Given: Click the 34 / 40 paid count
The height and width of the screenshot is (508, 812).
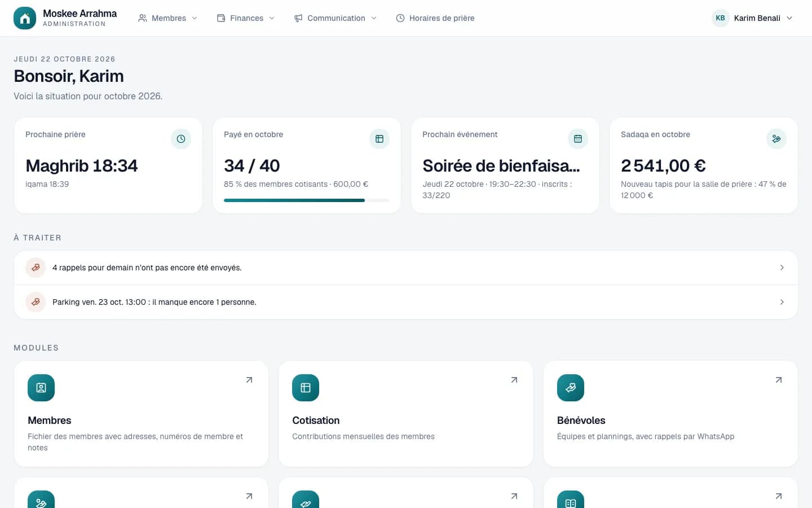Looking at the screenshot, I should tap(252, 165).
